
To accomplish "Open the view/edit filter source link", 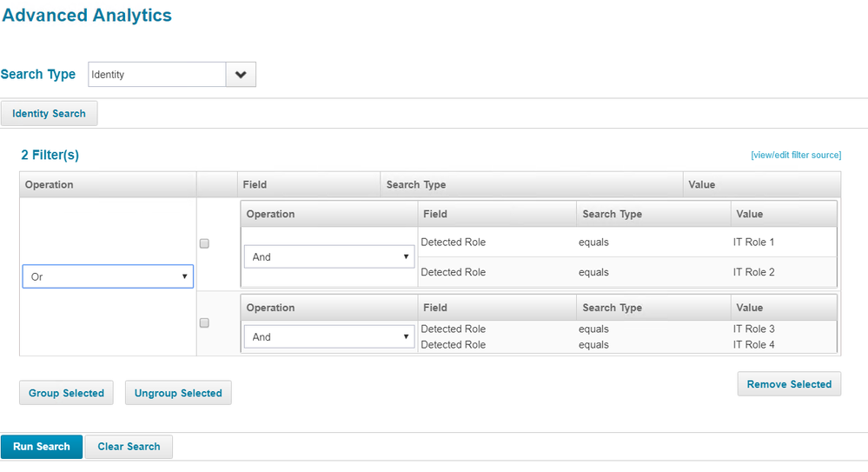I will point(795,156).
